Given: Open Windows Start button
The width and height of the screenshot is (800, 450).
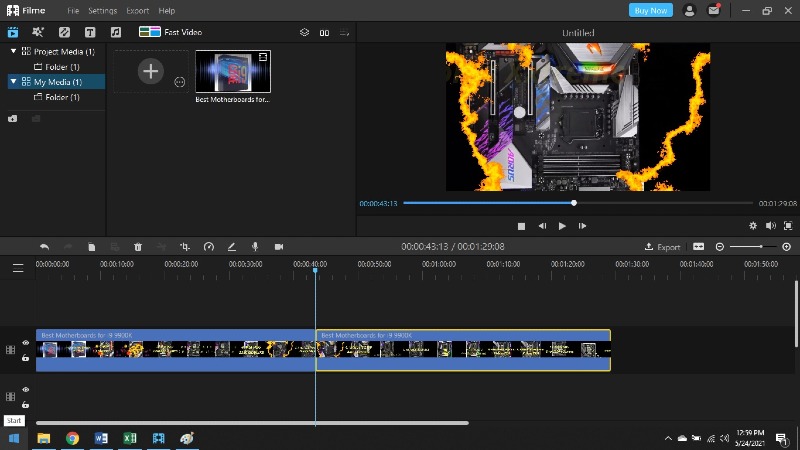Looking at the screenshot, I should point(14,438).
